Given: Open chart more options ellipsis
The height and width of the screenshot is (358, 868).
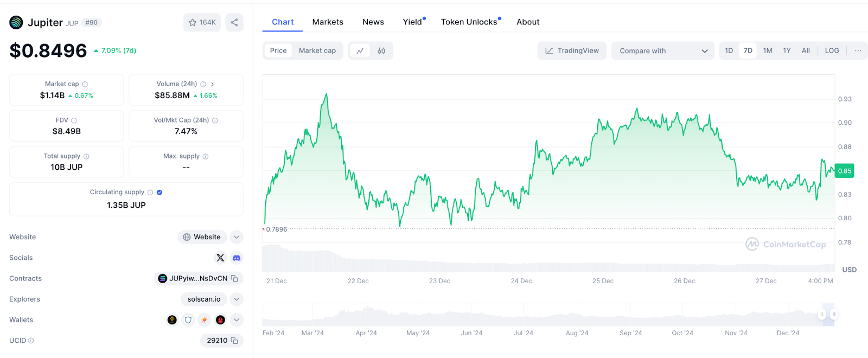Looking at the screenshot, I should (858, 50).
